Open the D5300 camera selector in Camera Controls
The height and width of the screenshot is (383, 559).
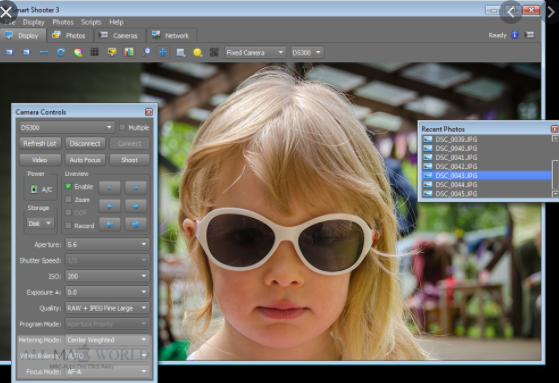pos(67,127)
